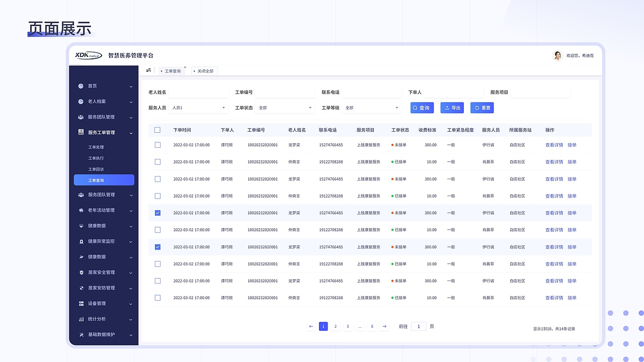Open 工单处理 in the sidebar submenu
Image resolution: width=644 pixels, height=362 pixels.
tap(96, 147)
